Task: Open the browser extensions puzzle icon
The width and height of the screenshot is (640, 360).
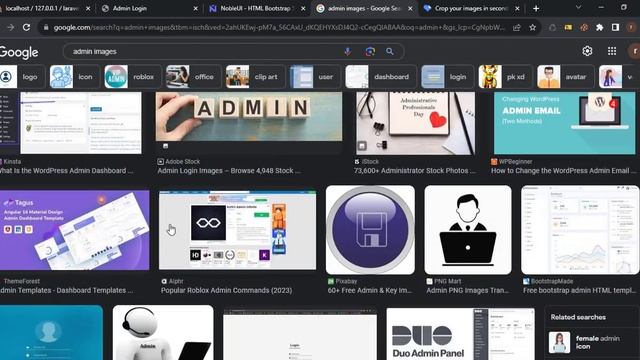Action: (600, 27)
